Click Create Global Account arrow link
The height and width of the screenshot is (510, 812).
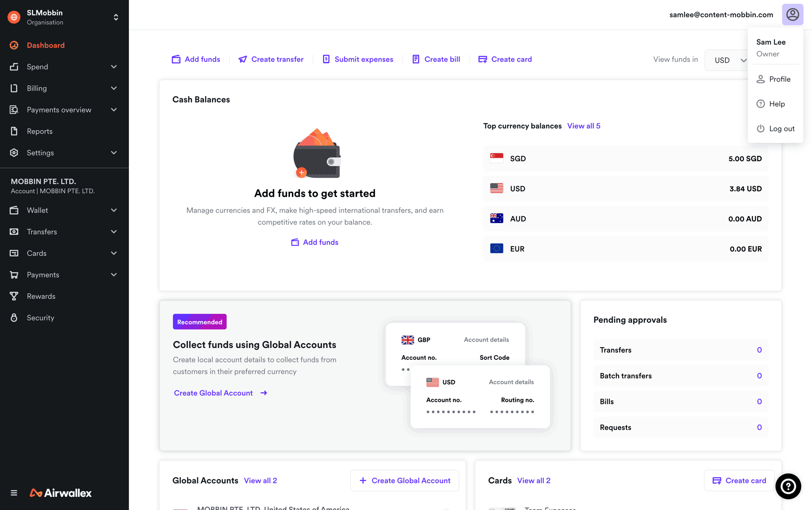point(220,393)
